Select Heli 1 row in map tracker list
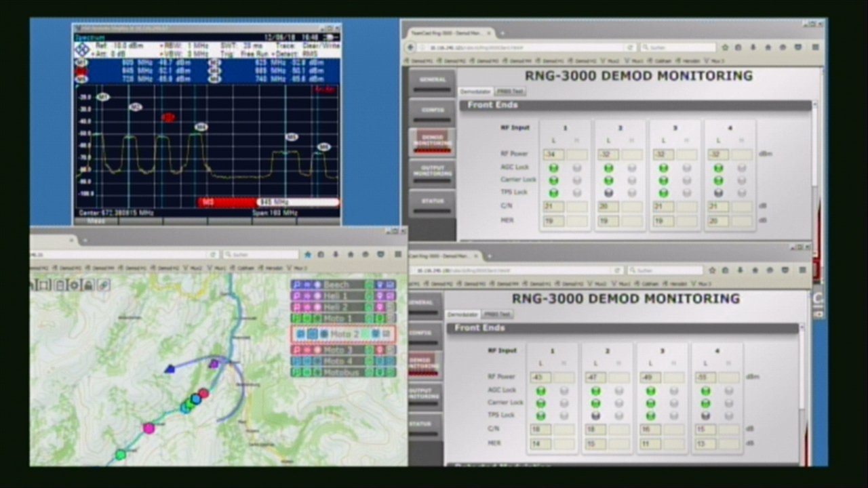 (x=343, y=296)
